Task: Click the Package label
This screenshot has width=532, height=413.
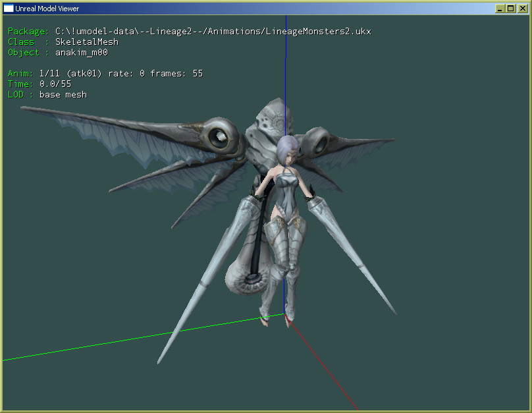Action: tap(28, 31)
